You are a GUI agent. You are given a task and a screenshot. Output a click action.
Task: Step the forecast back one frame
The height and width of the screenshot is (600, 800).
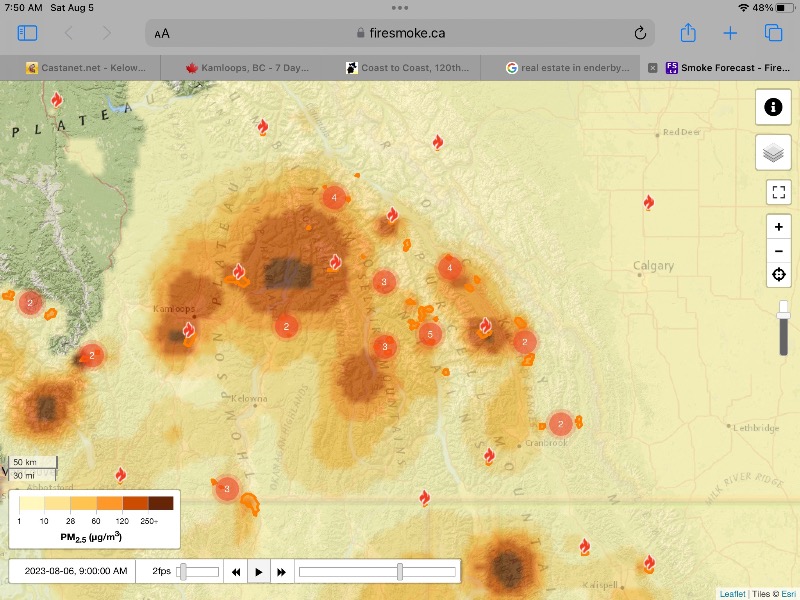(x=236, y=572)
